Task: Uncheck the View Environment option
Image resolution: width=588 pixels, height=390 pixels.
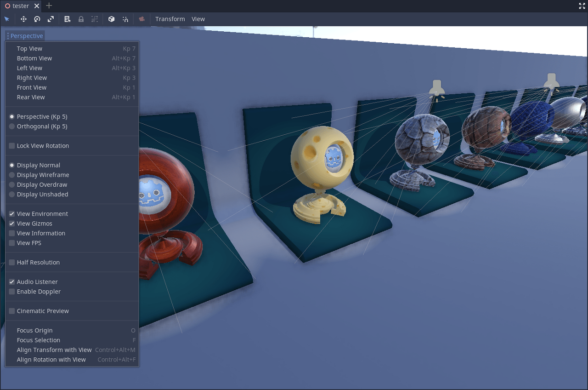Action: coord(72,214)
